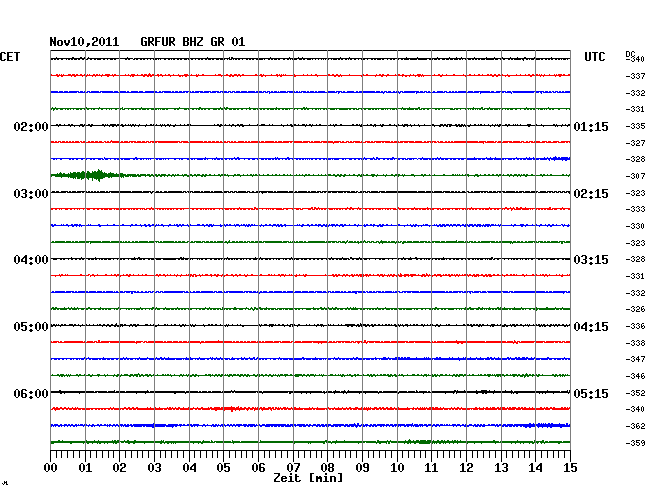Screen dimensions: 650x494
Task: Select DC offset value -336
Action: point(635,326)
